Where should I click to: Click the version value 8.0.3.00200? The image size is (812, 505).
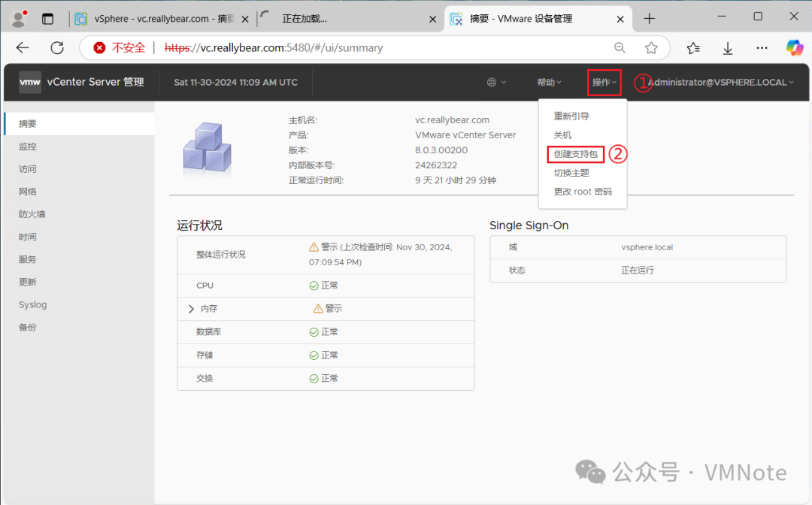pyautogui.click(x=441, y=150)
